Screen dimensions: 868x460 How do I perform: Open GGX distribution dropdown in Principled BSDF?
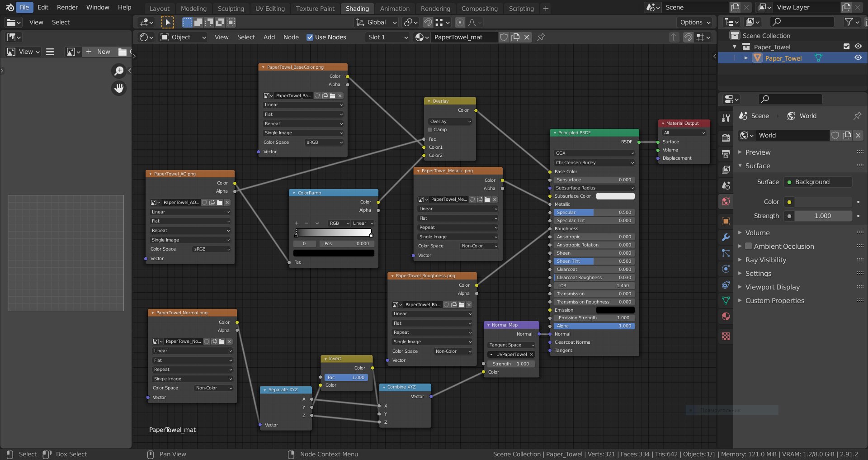[x=594, y=153]
